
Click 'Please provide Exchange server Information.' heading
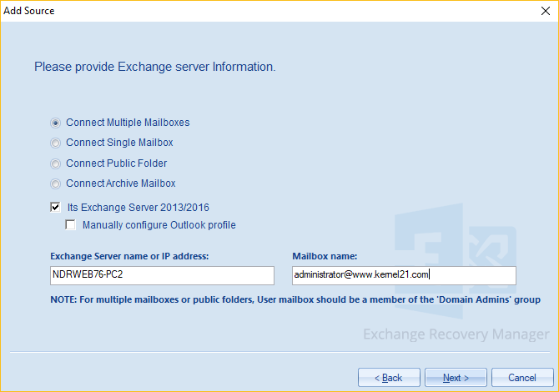point(154,67)
